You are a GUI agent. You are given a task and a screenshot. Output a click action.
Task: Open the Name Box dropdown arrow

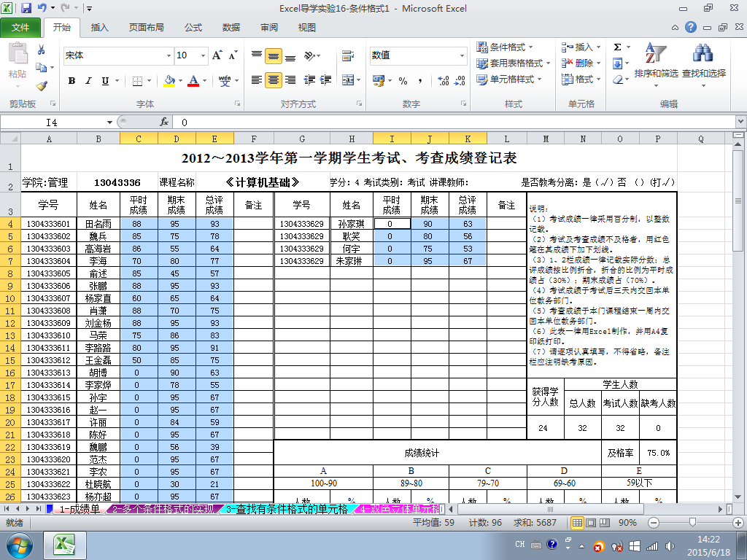pos(109,122)
